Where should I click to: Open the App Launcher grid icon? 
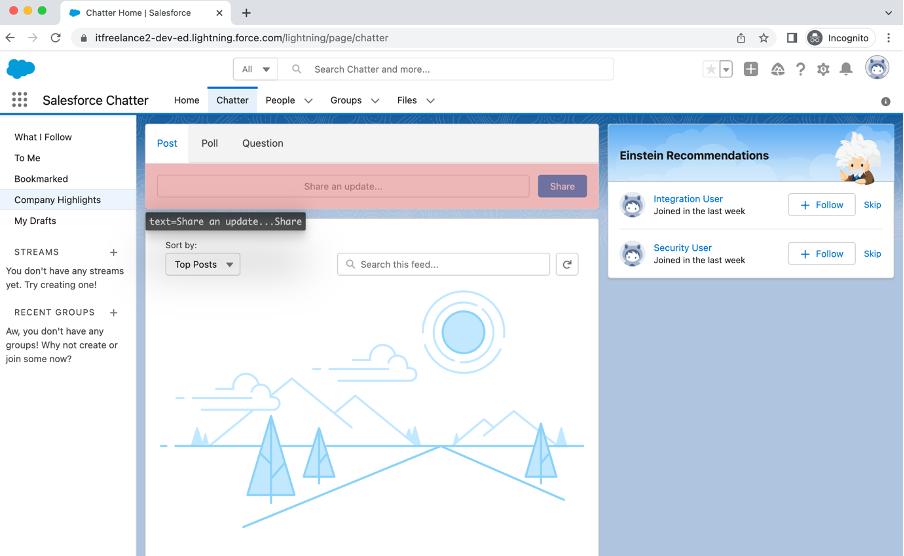(x=20, y=100)
